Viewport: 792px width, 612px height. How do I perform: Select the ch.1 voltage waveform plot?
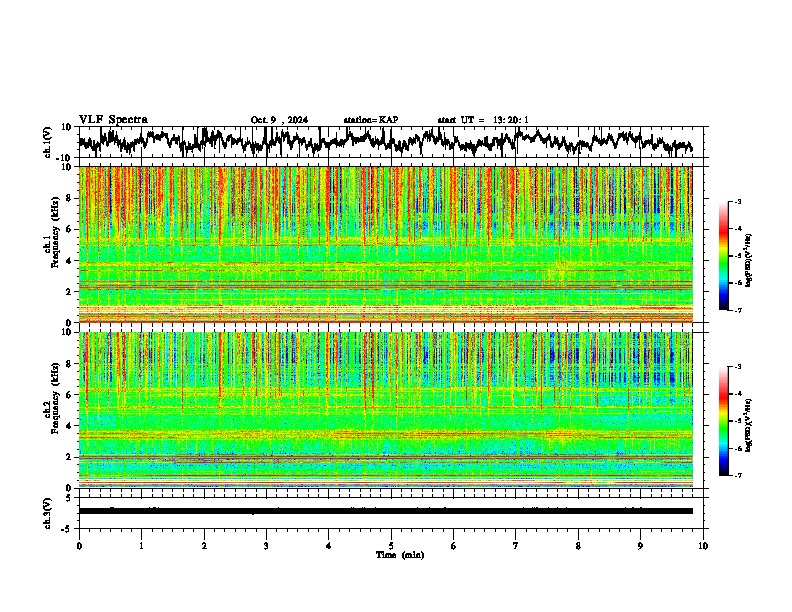(x=391, y=142)
